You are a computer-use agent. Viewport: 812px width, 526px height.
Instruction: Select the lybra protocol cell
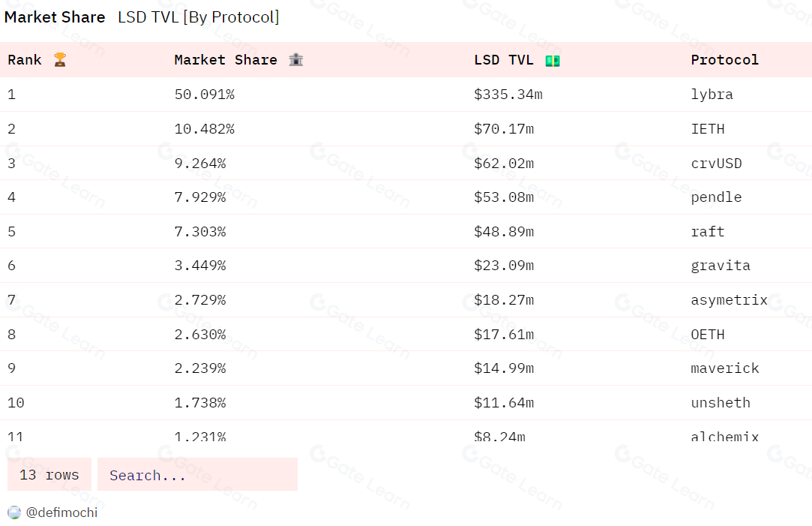point(712,95)
